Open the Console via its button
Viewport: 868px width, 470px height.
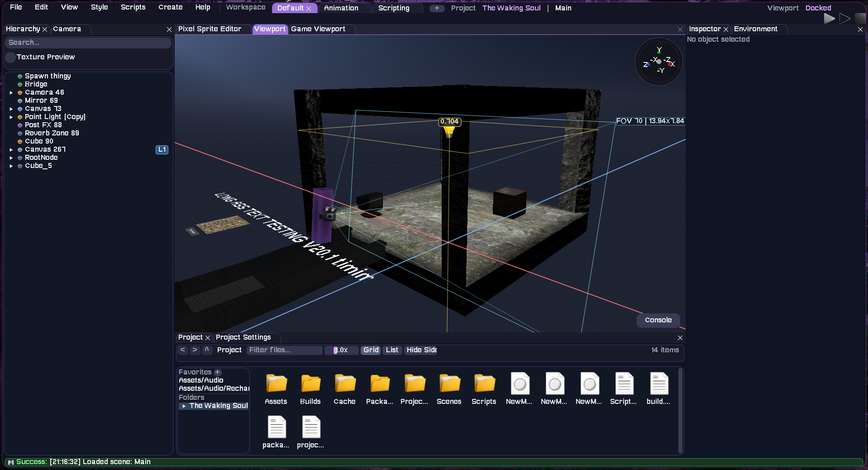click(658, 320)
